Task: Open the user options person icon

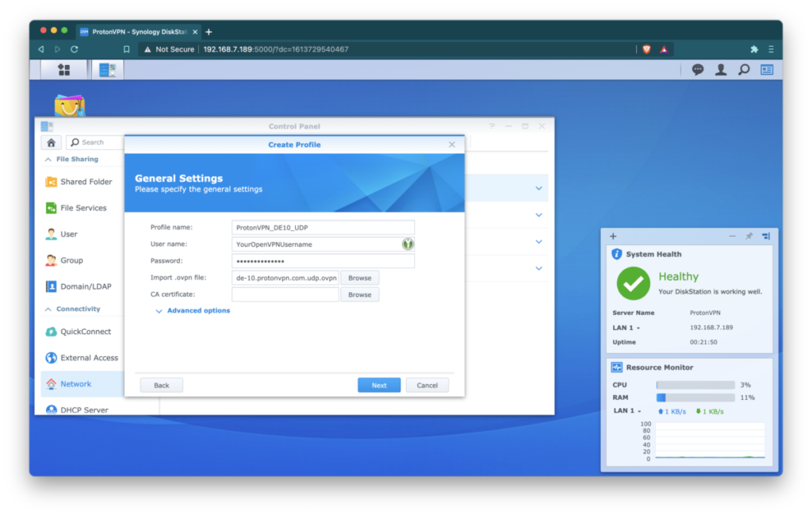Action: click(720, 69)
